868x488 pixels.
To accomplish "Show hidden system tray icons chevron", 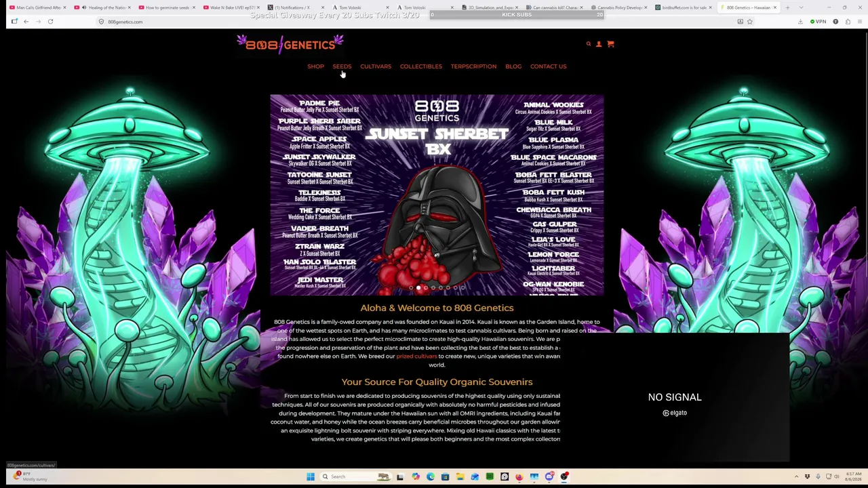I will [797, 476].
